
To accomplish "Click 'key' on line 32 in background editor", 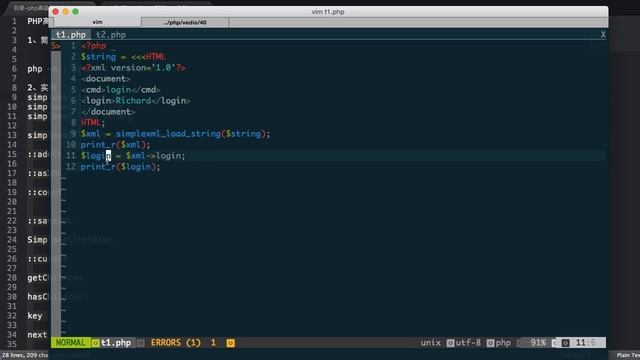I will coord(35,316).
